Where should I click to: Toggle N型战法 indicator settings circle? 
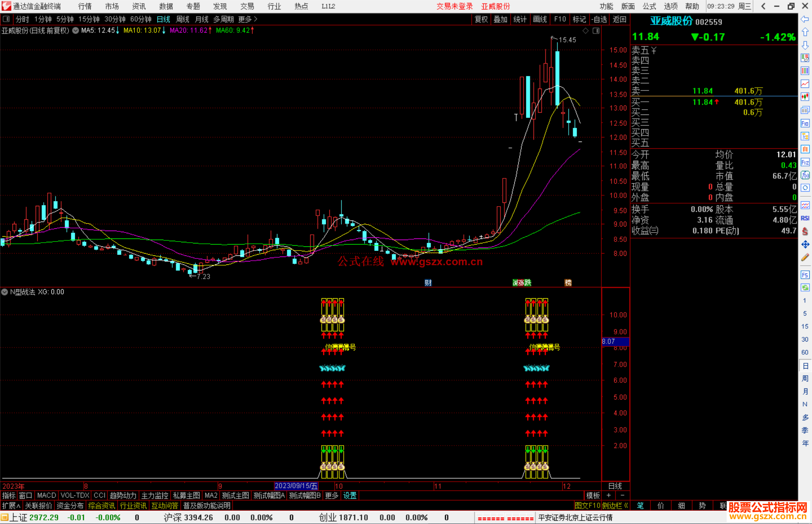[x=5, y=292]
